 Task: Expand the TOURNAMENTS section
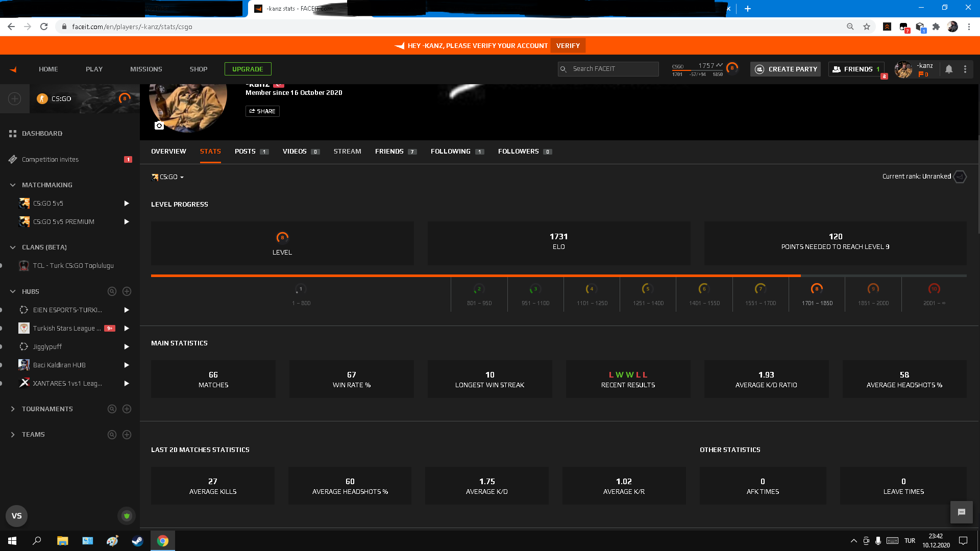point(13,409)
